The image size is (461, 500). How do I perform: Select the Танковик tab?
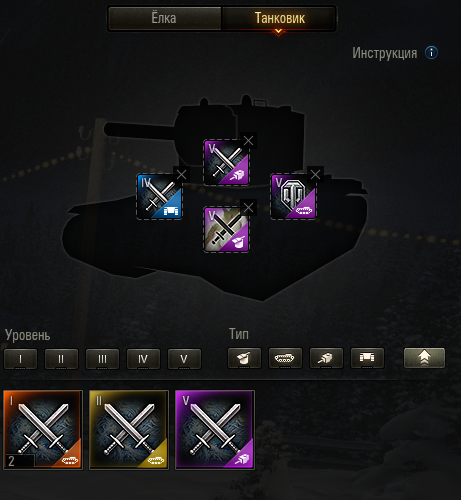[279, 18]
